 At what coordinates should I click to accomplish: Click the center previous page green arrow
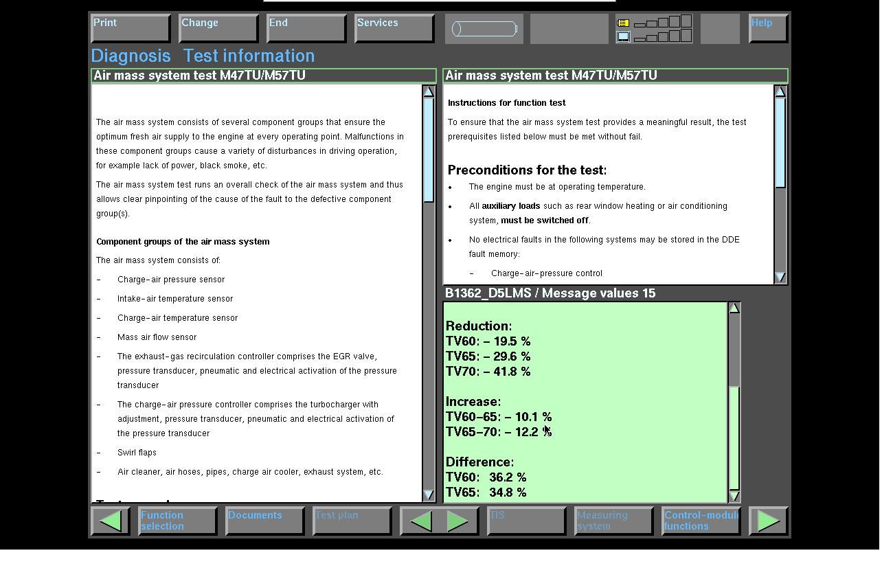(x=420, y=521)
